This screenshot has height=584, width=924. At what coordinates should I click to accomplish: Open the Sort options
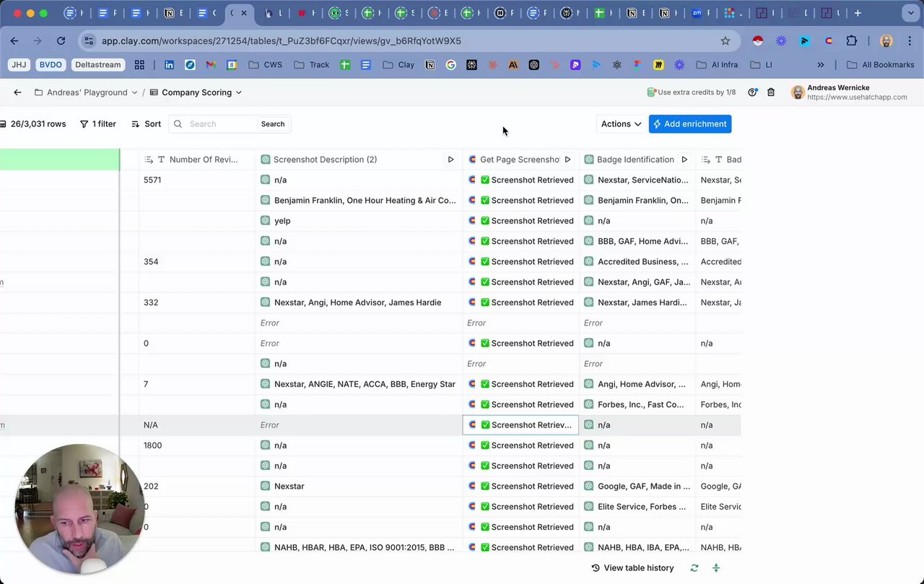click(146, 124)
